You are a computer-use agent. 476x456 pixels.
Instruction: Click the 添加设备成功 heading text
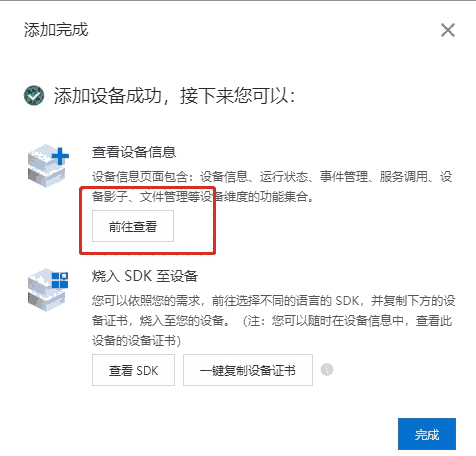coord(108,96)
